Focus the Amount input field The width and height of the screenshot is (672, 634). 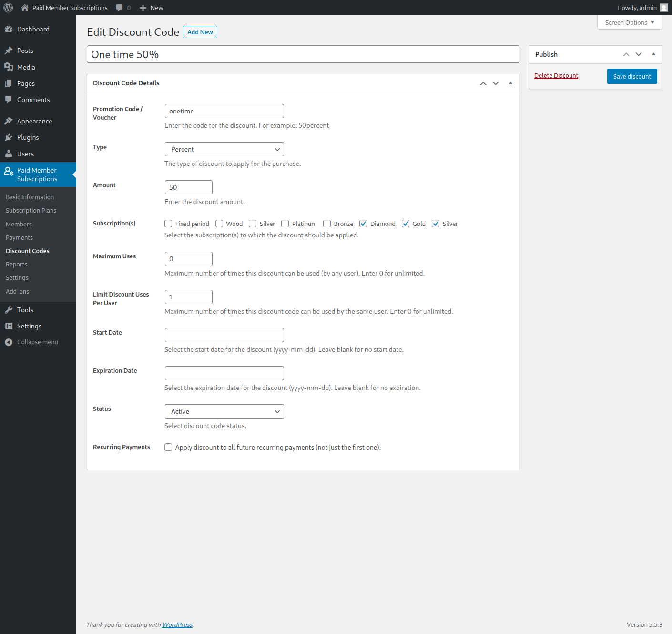click(189, 187)
